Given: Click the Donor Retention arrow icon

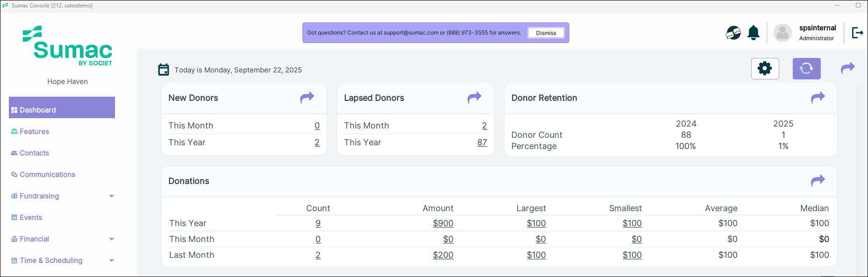Looking at the screenshot, I should pyautogui.click(x=818, y=98).
